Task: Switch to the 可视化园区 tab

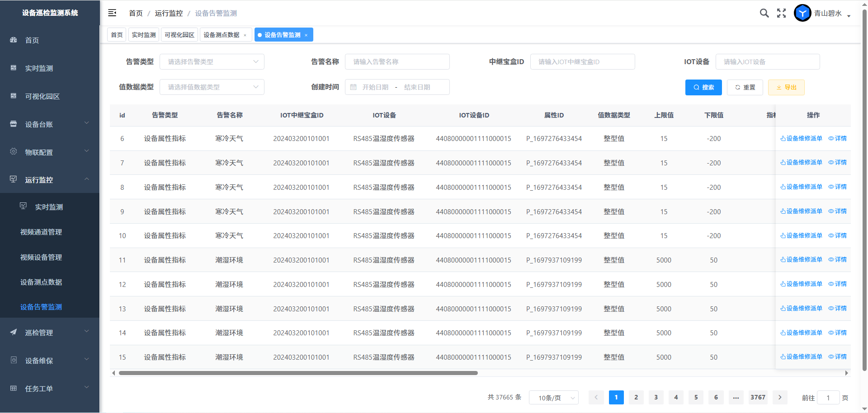Action: 179,35
